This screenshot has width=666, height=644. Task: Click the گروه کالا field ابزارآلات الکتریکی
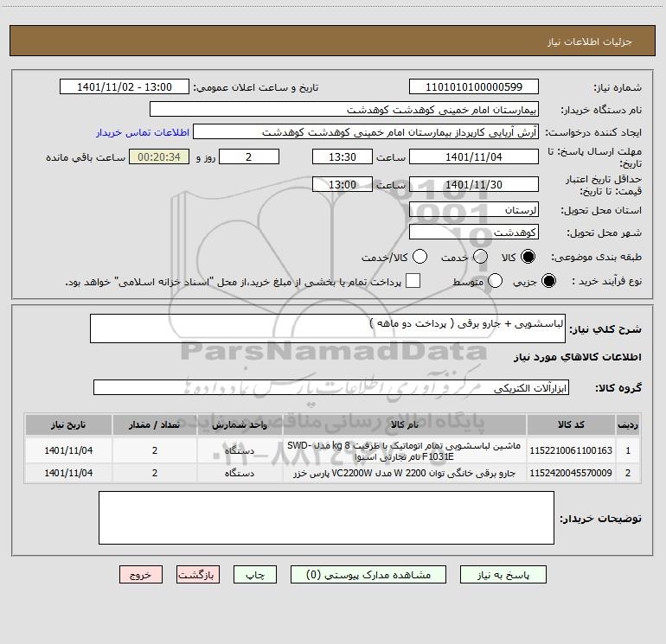(331, 387)
